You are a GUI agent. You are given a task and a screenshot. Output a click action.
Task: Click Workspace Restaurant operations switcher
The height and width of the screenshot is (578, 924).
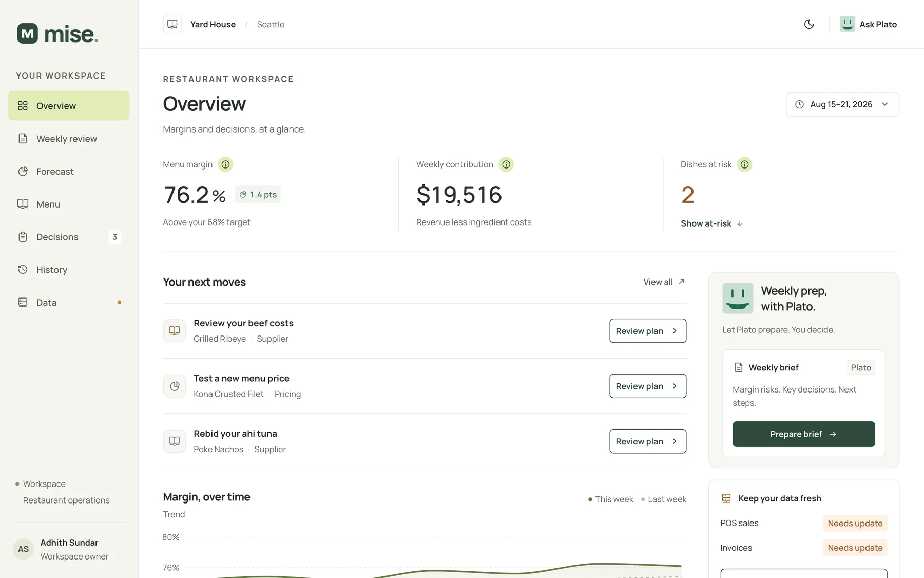(63, 492)
